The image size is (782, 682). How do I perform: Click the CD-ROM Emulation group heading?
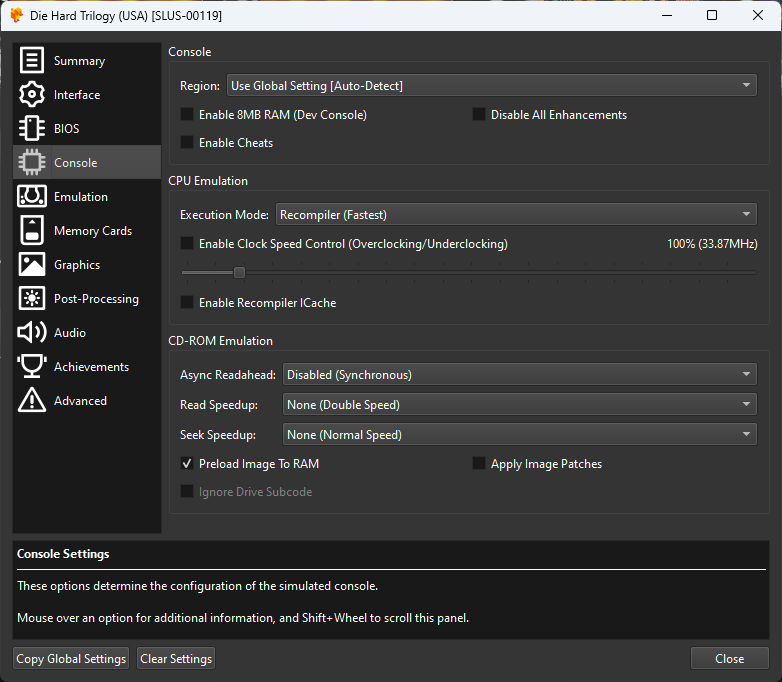click(220, 341)
